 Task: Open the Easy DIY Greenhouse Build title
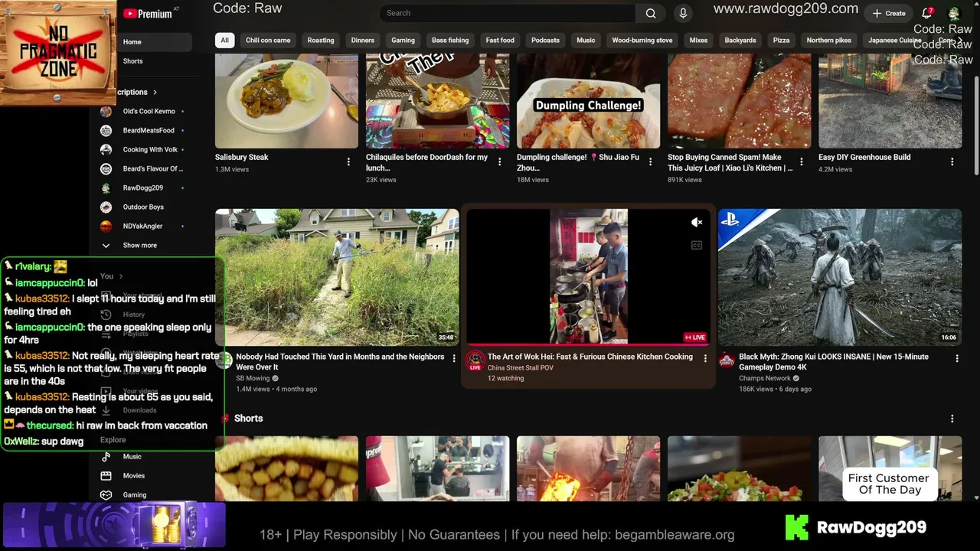[x=864, y=157]
